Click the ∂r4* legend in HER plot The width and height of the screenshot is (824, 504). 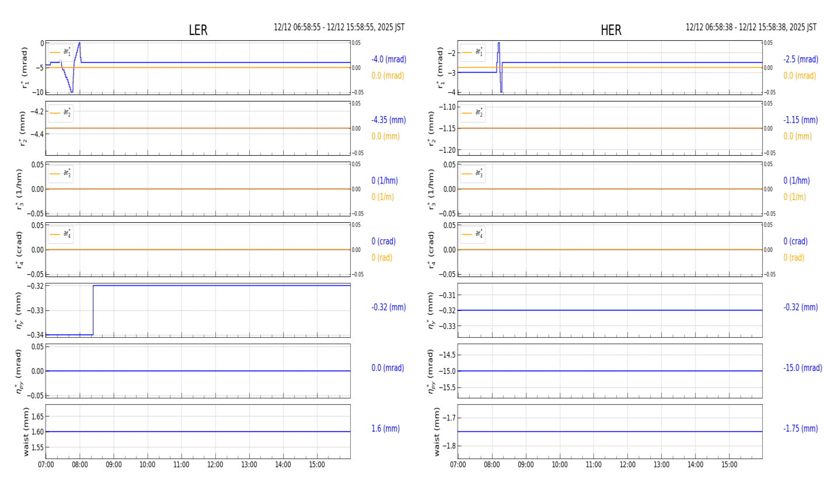point(472,234)
